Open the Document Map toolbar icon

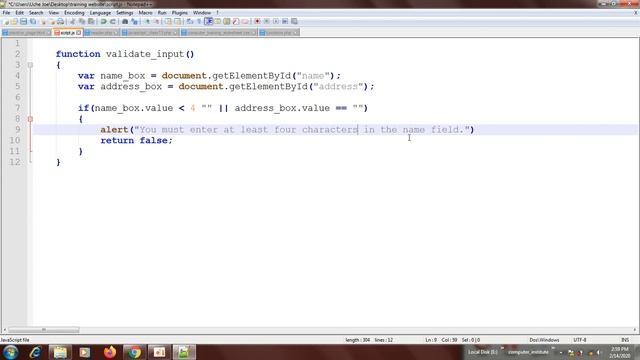(x=227, y=21)
